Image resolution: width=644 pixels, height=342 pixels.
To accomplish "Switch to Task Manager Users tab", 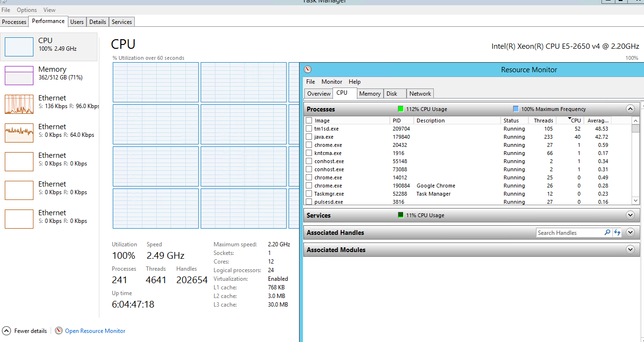I will (77, 22).
